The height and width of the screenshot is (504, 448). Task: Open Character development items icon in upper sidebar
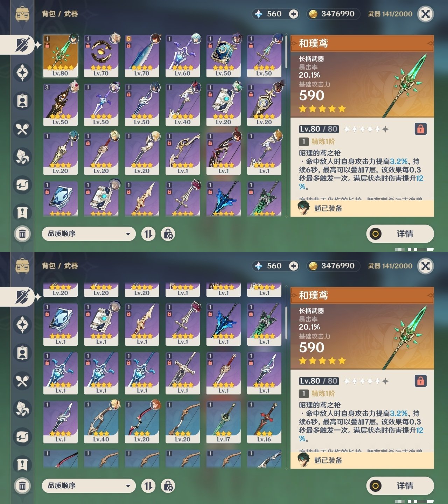click(x=22, y=101)
